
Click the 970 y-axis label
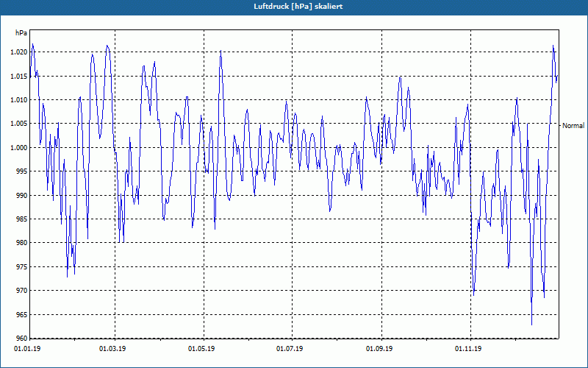22,290
